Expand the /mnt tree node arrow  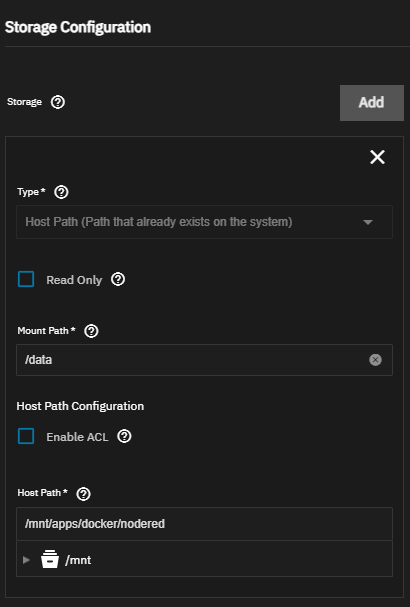coord(26,560)
